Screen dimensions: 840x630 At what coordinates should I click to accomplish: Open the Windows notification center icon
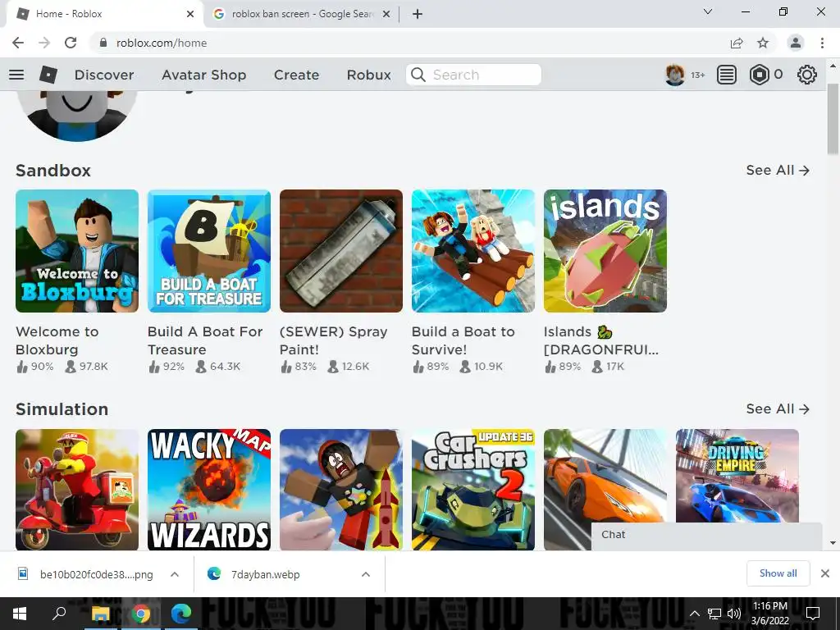coord(813,614)
